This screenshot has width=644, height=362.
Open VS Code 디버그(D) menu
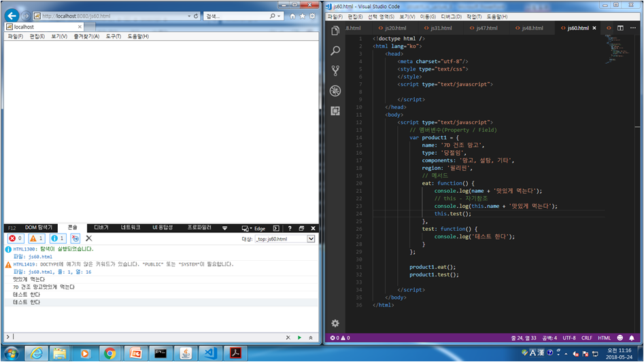click(x=452, y=17)
